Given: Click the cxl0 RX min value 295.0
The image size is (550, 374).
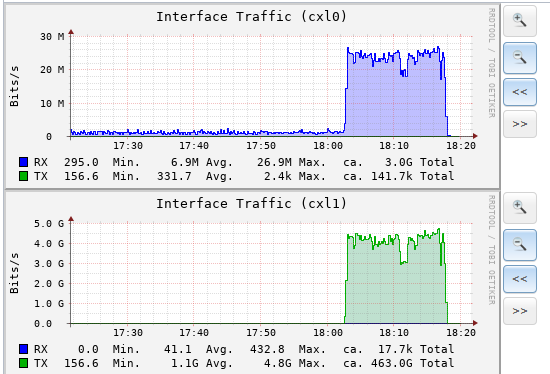Looking at the screenshot, I should pyautogui.click(x=81, y=162).
